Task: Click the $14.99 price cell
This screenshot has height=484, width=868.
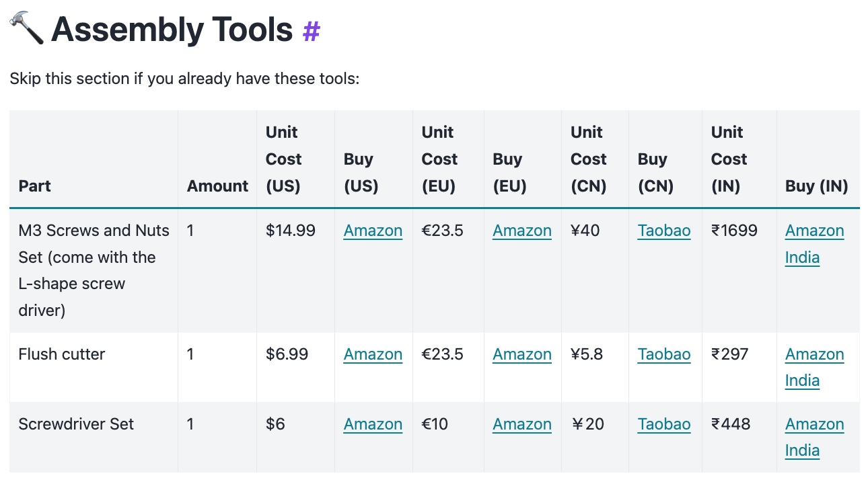Action: click(291, 231)
